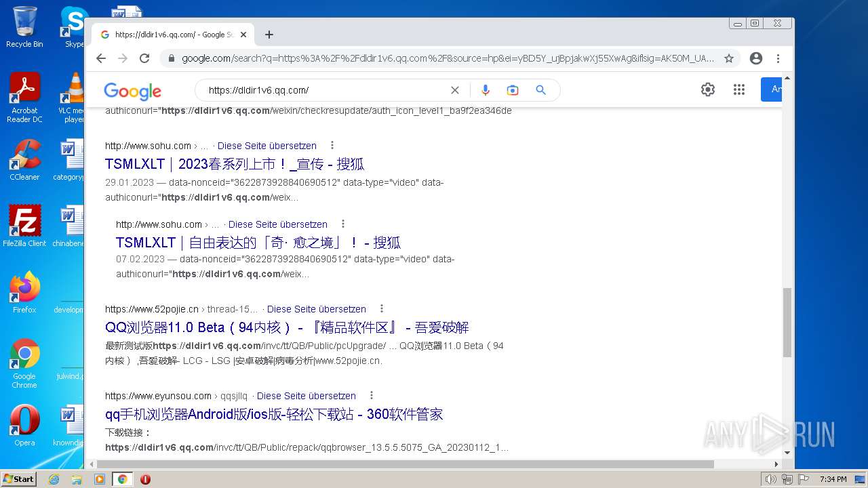Click the scrollbar down arrow
This screenshot has width=868, height=488.
click(x=787, y=453)
